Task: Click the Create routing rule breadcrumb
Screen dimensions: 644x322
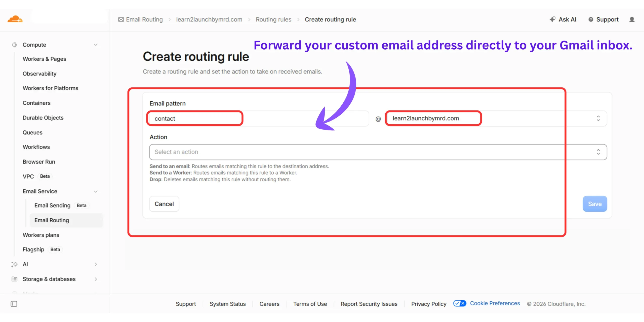Action: [x=330, y=20]
